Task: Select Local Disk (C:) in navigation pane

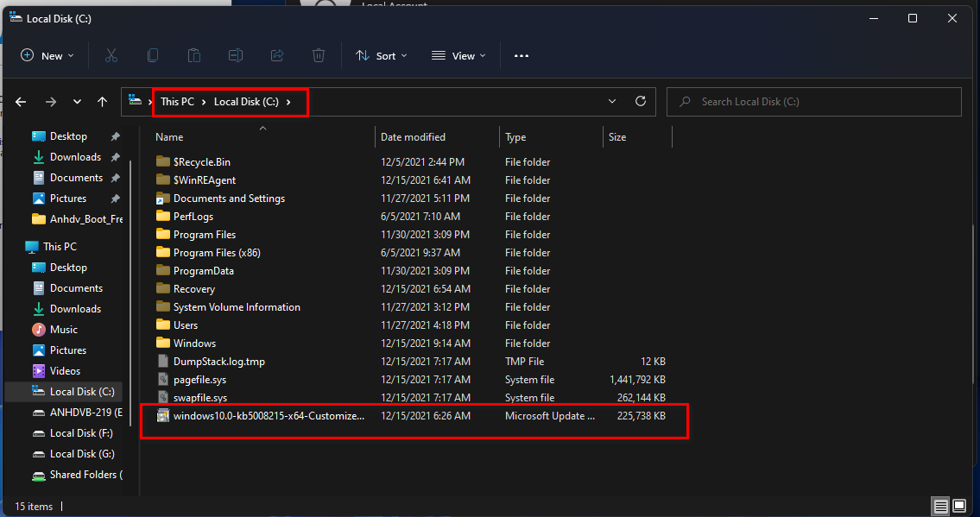Action: click(63, 392)
